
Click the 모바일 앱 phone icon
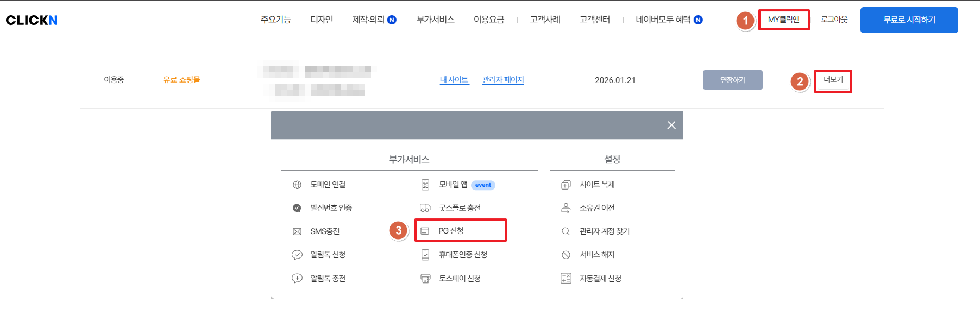pos(425,185)
